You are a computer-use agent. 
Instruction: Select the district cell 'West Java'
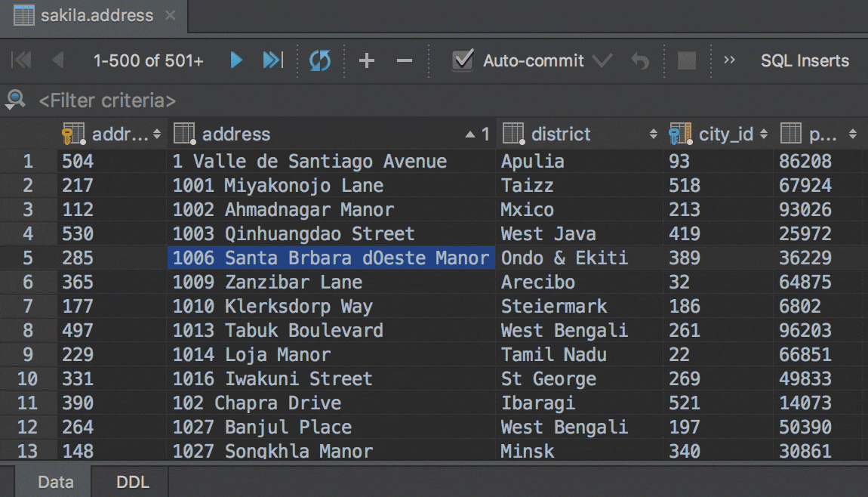click(580, 234)
